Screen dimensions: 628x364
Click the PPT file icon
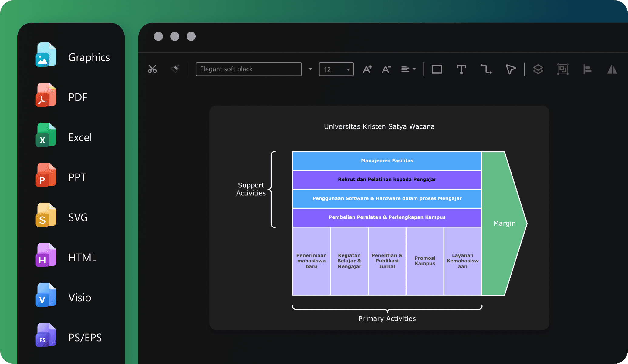(46, 175)
